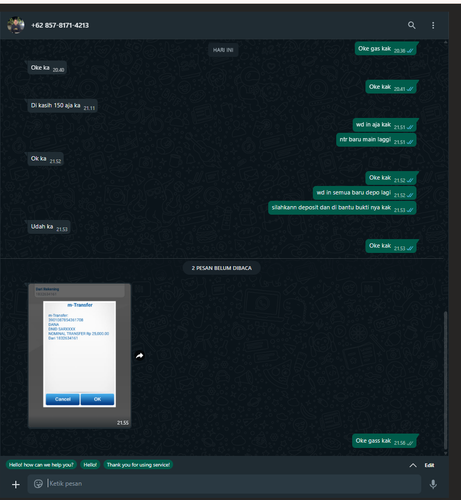Screen dimensions: 461x500
Task: Open the three-dot chat menu
Action: 433,25
